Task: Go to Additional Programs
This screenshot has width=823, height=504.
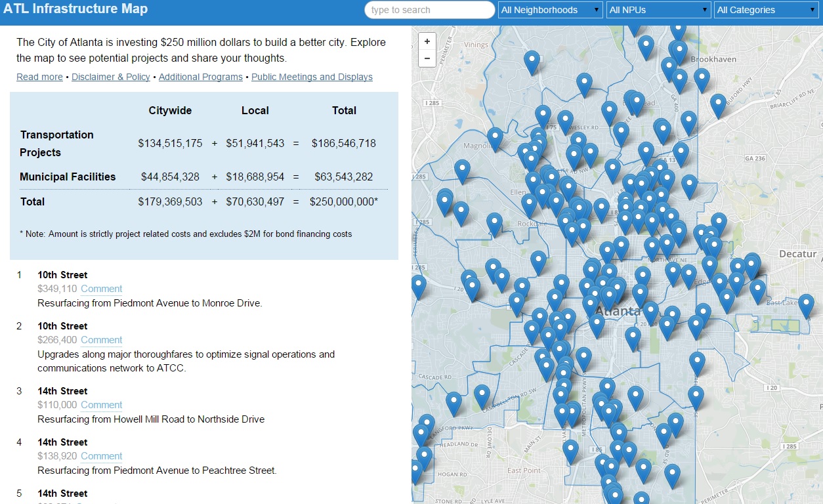Action: coord(200,77)
